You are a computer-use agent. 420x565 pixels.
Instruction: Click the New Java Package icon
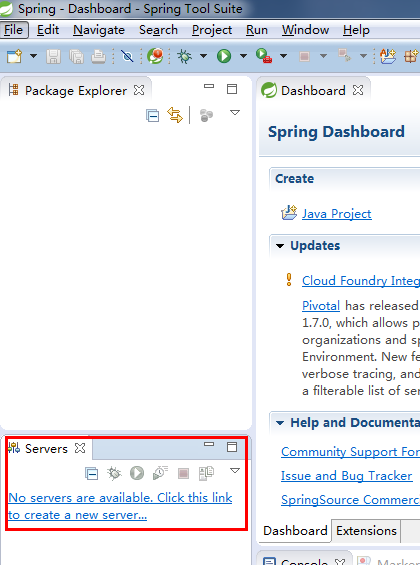click(x=411, y=56)
